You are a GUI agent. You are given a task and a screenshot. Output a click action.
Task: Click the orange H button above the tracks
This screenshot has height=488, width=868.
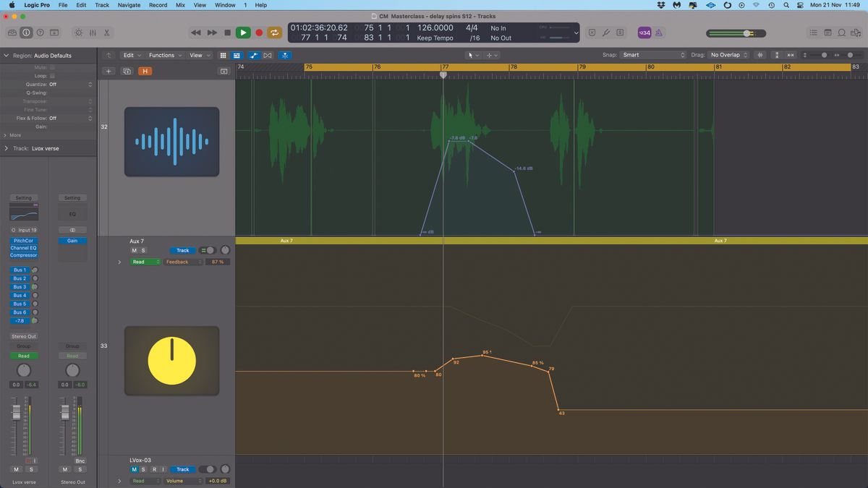(x=145, y=71)
